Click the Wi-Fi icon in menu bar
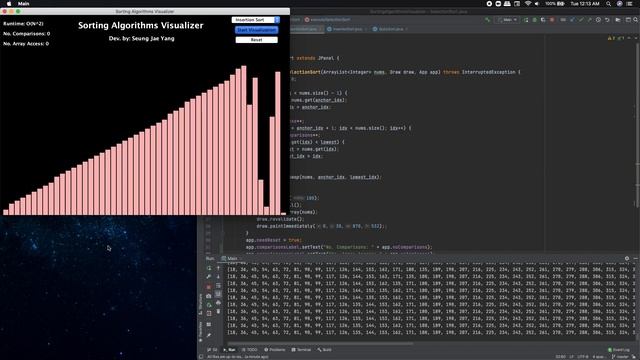This screenshot has height=360, width=640. [528, 3]
